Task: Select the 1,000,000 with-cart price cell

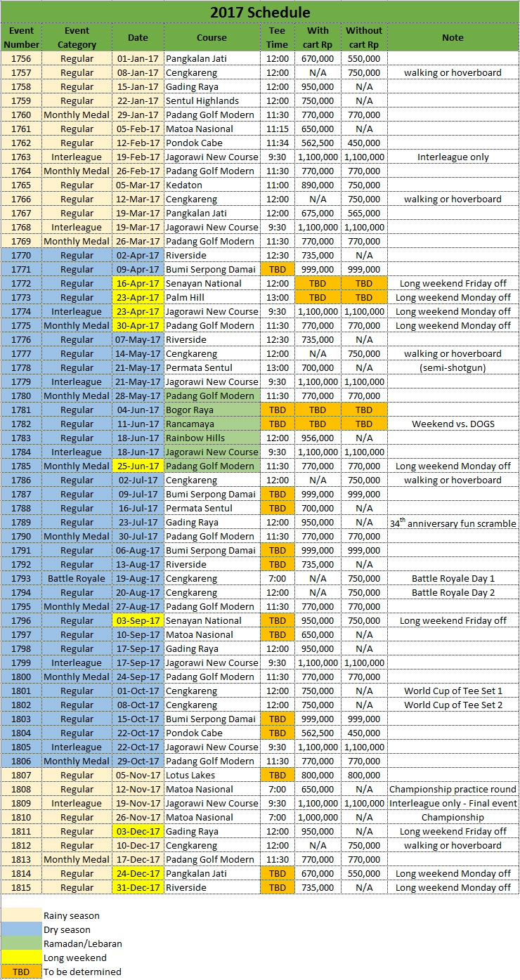Action: click(317, 817)
